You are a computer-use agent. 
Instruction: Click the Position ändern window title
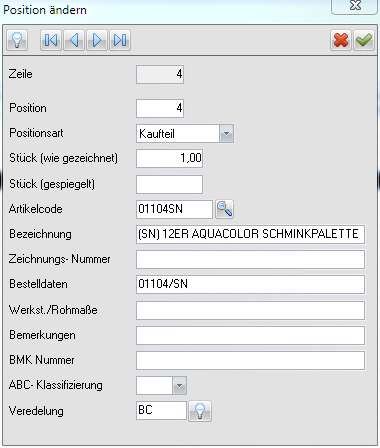[x=45, y=10]
